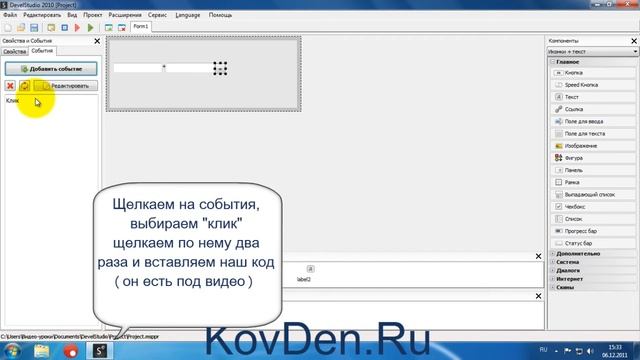Viewport: 640px width, 360px height.
Task: Open the Windows Start menu
Action: 12,351
